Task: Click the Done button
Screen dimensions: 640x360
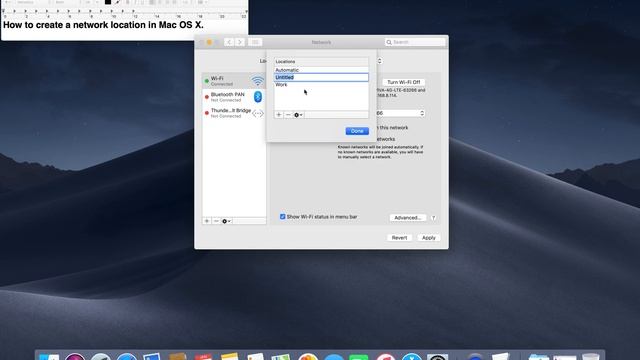Action: tap(357, 131)
